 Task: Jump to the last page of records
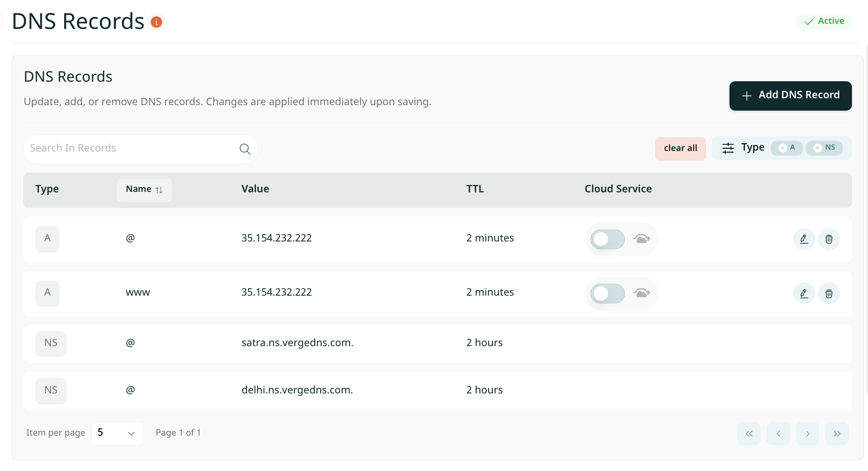[836, 434]
